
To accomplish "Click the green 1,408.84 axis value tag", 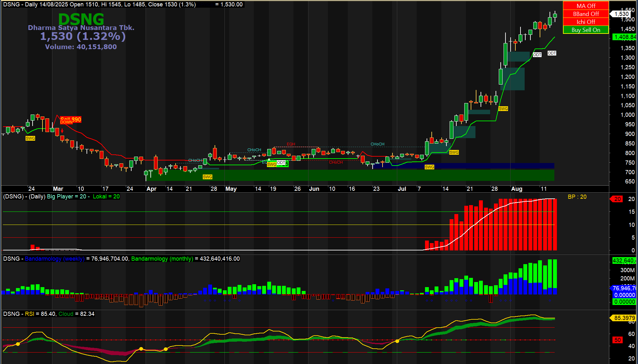I will point(625,37).
